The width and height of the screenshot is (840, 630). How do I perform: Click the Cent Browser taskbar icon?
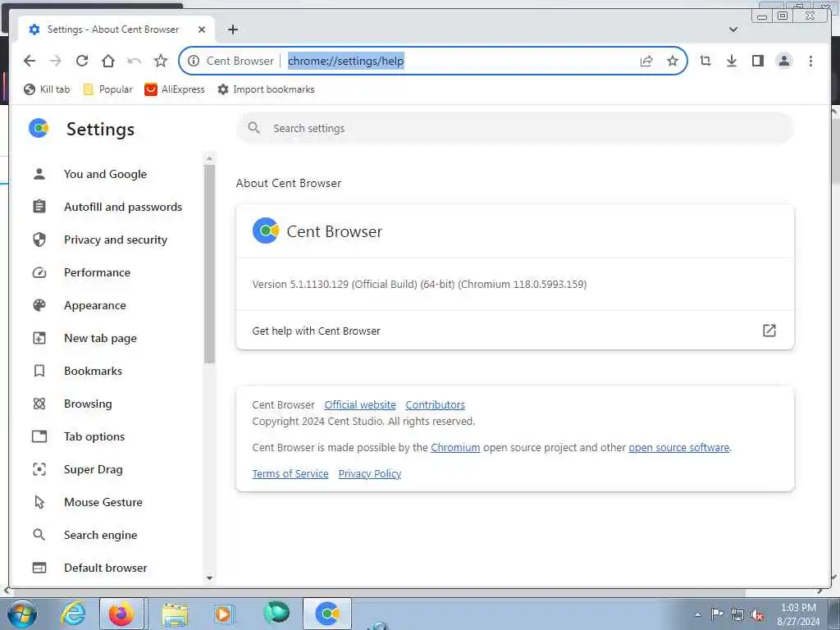click(327, 614)
